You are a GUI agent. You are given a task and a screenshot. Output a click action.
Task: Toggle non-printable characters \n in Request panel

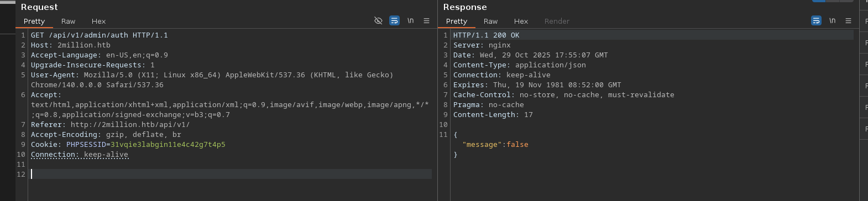(410, 20)
